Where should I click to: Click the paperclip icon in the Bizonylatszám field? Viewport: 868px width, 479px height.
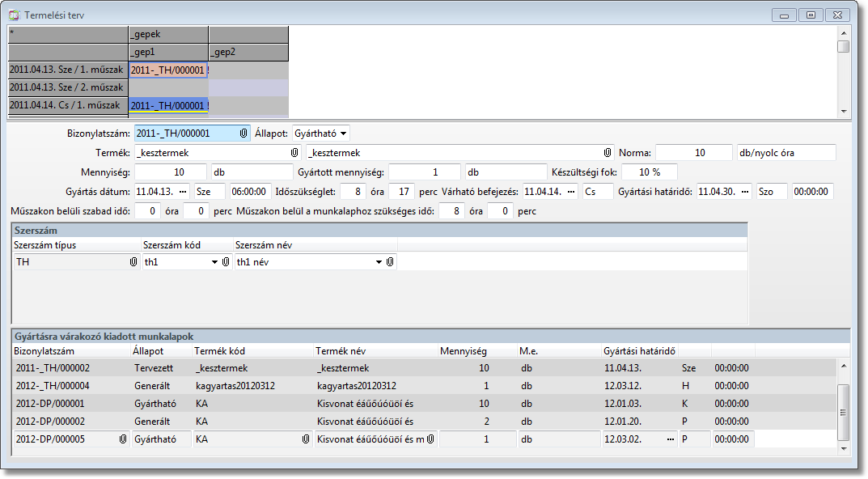click(243, 134)
